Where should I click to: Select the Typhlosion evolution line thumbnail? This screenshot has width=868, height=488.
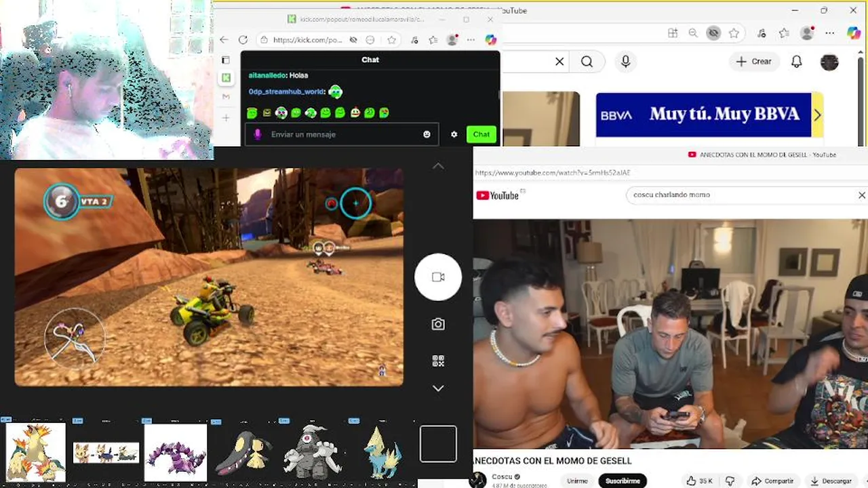pyautogui.click(x=35, y=451)
